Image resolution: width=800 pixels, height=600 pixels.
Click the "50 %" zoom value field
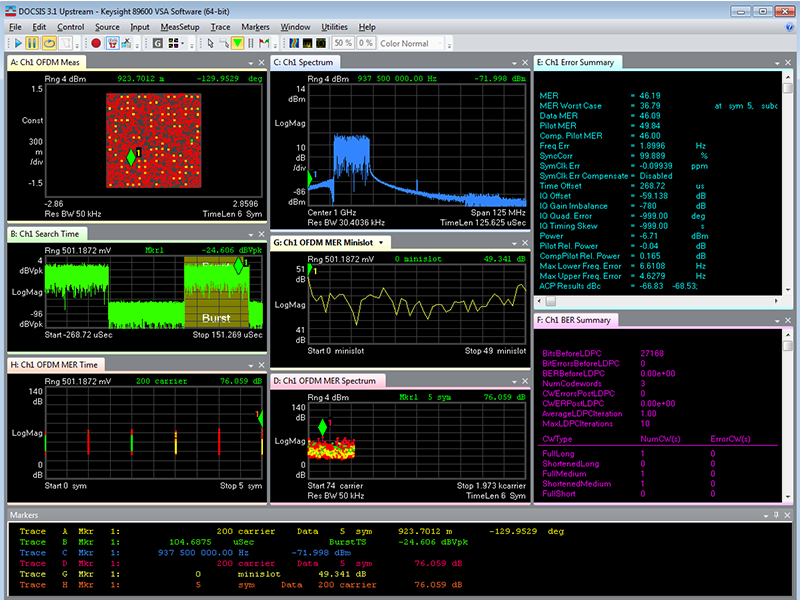point(342,44)
